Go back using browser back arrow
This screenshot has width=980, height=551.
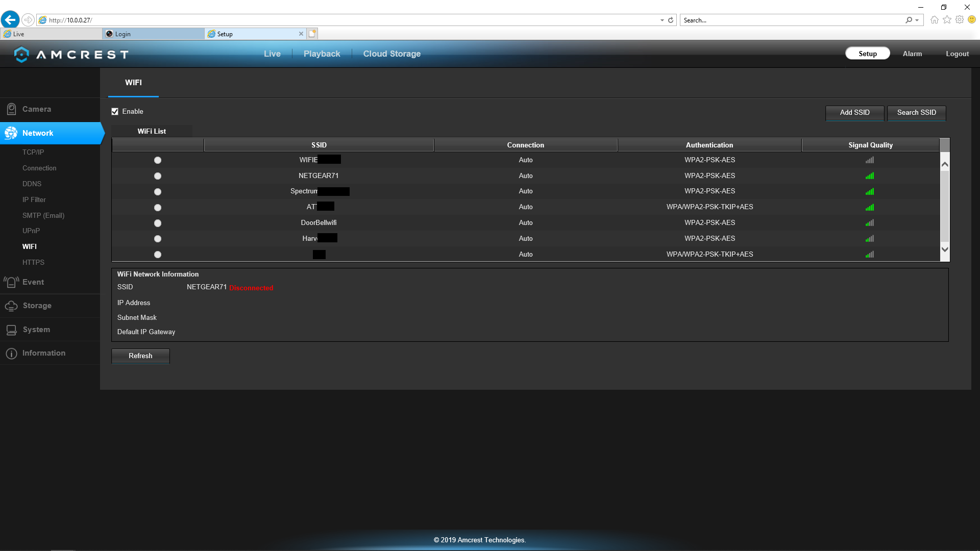tap(10, 20)
